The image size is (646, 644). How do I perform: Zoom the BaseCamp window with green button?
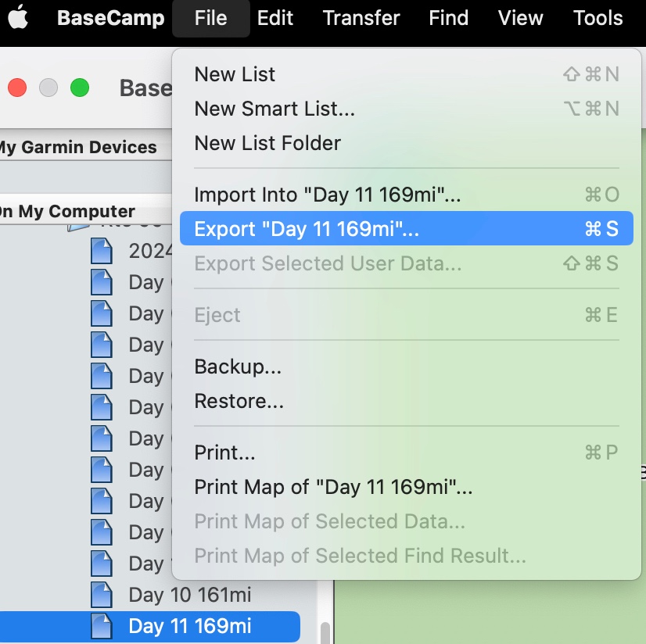point(80,88)
